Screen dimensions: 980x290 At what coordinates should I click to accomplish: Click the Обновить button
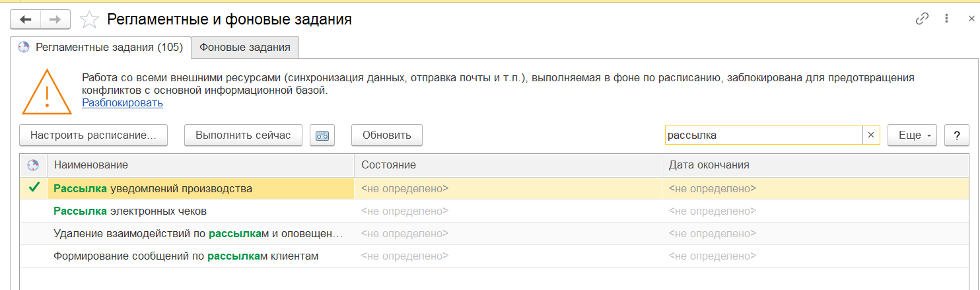(386, 135)
